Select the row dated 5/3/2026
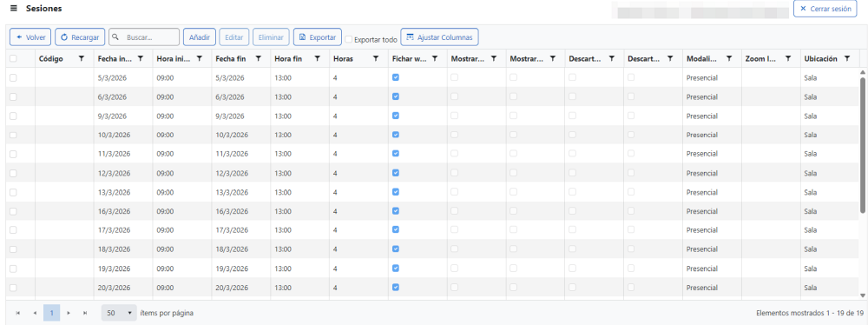The image size is (868, 325). point(13,77)
